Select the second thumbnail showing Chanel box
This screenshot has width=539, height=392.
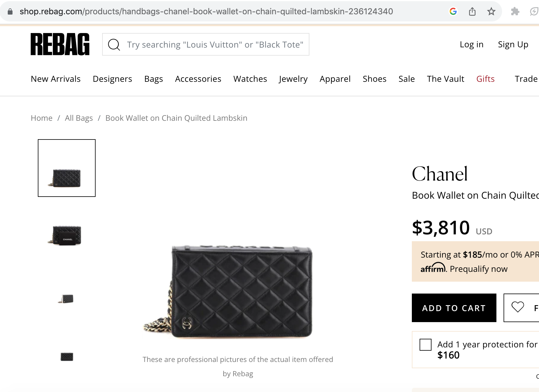[67, 235]
